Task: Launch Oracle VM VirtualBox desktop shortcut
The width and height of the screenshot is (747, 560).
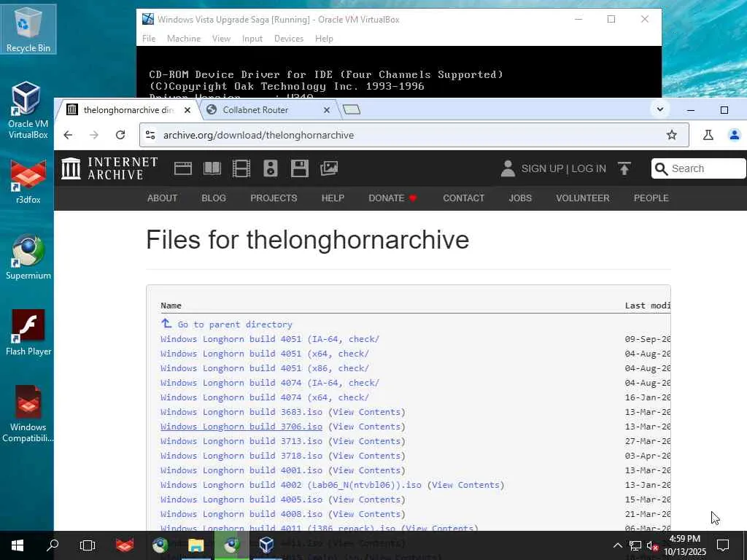Action: [x=28, y=110]
